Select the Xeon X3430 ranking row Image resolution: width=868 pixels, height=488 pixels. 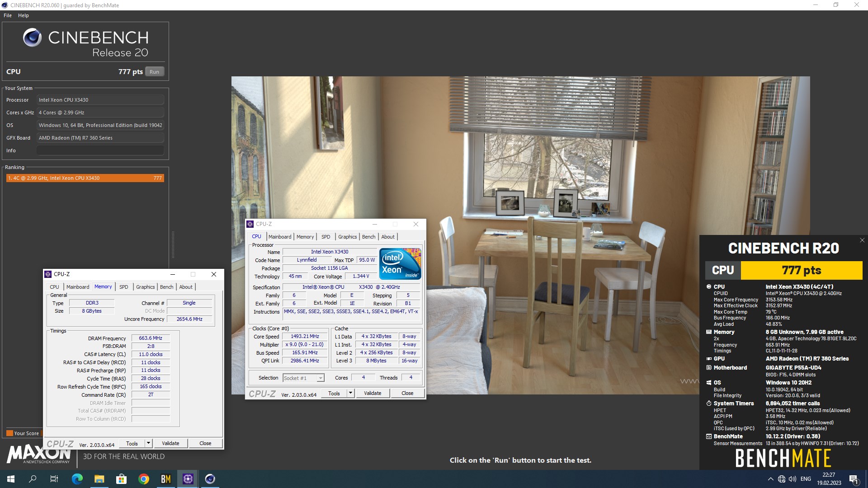(x=85, y=178)
